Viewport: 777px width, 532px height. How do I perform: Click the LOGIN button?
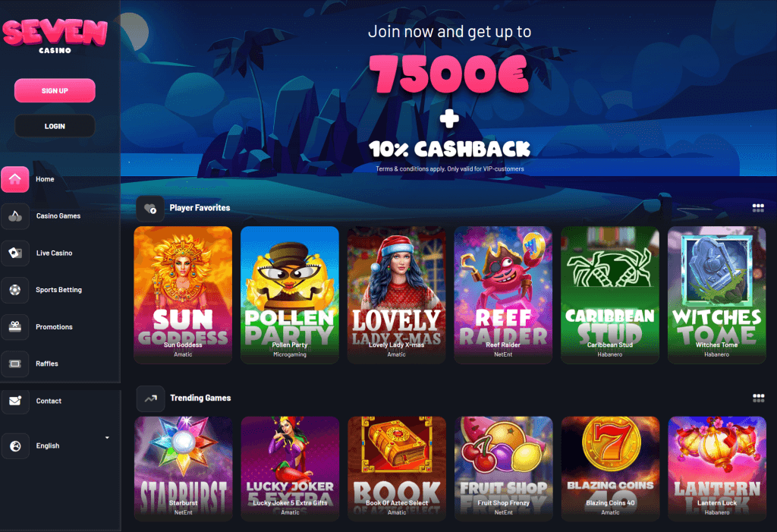[x=55, y=126]
